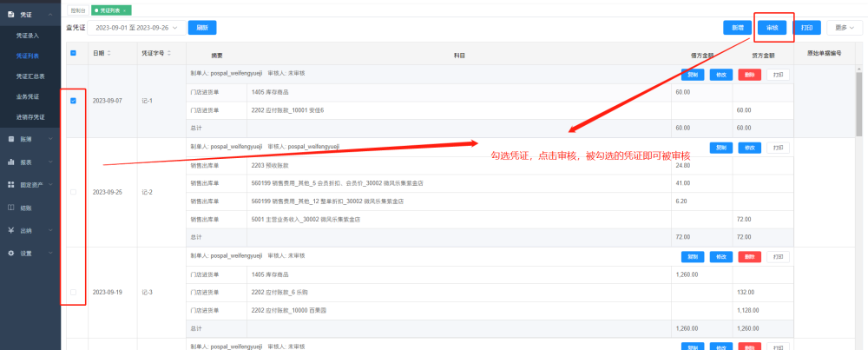This screenshot has width=868, height=350.
Task: Expand the 更多 dropdown button
Action: (x=845, y=28)
